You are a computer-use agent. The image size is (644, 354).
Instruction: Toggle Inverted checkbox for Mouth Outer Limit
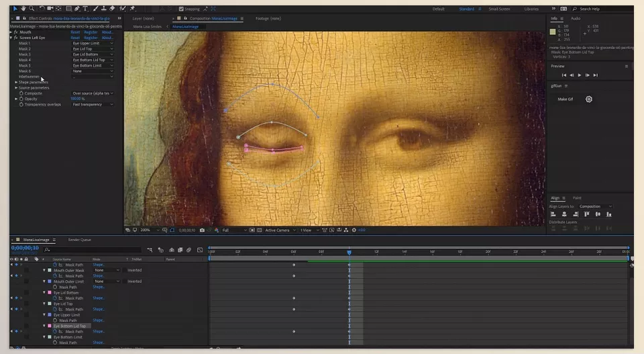point(125,281)
